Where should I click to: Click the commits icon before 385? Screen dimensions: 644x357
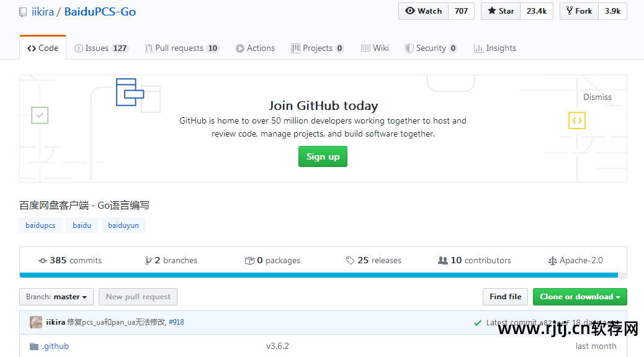point(43,261)
